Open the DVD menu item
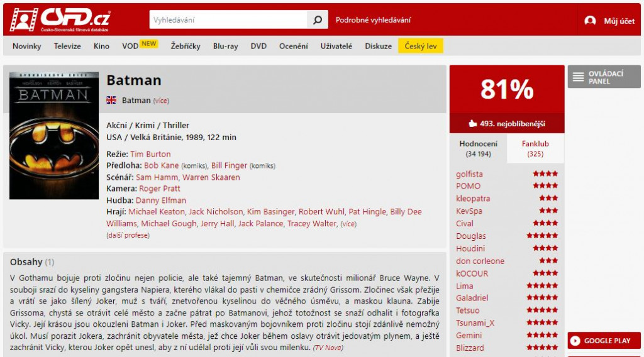The image size is (644, 357). coord(258,47)
